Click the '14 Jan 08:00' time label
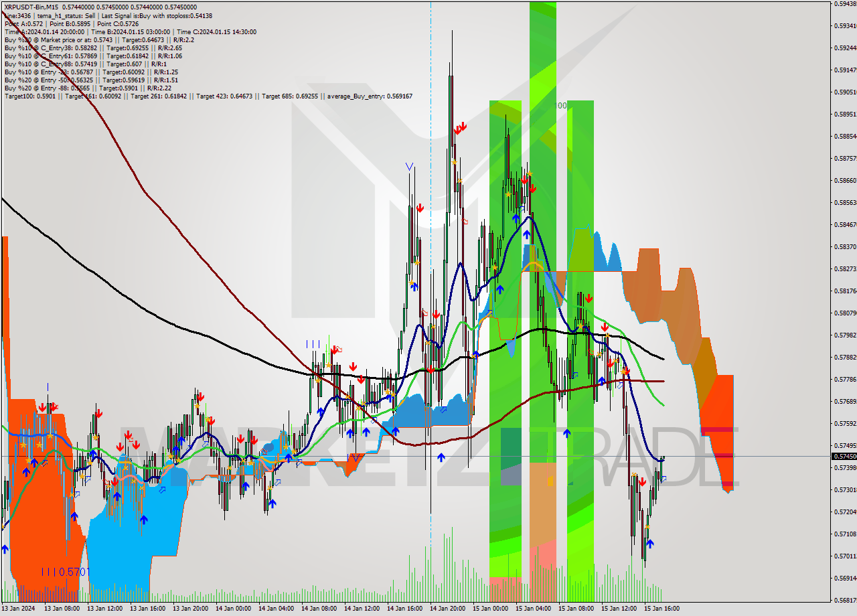Image resolution: width=857 pixels, height=616 pixels. 320,609
